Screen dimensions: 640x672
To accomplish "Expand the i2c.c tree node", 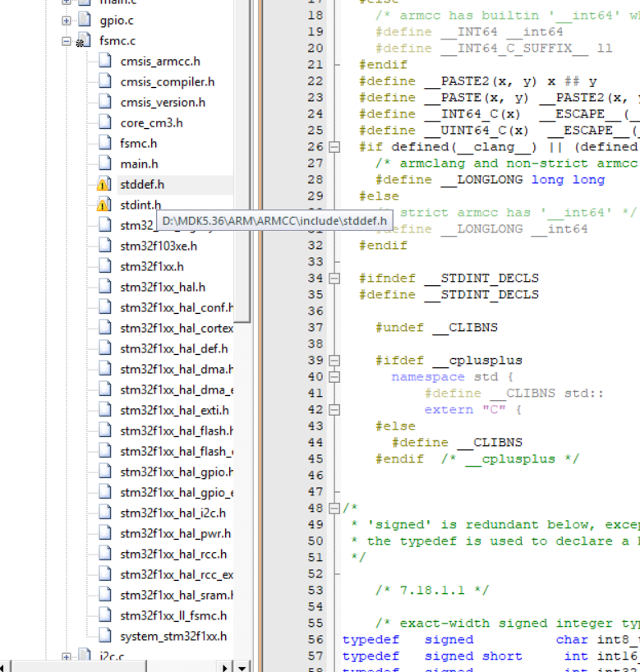I will (66, 656).
